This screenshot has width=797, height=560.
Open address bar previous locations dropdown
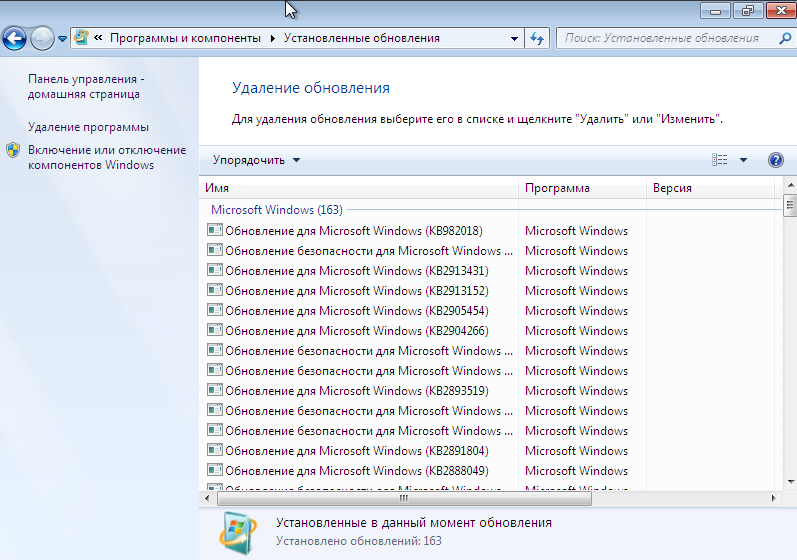pos(514,39)
